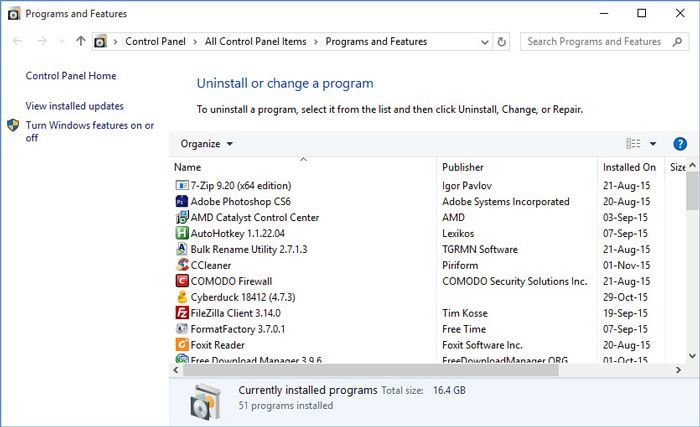Open recent locations dropdown arrow
Screen dimensions: 700x427
pyautogui.click(x=62, y=42)
